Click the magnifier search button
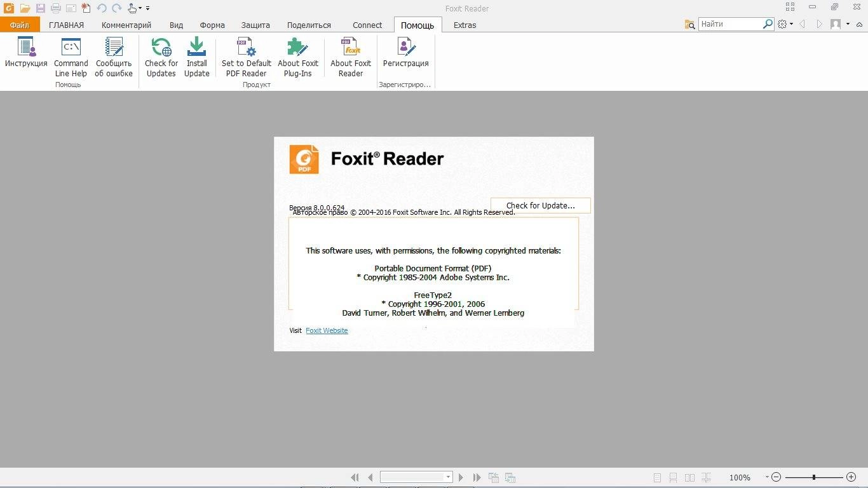 click(768, 24)
